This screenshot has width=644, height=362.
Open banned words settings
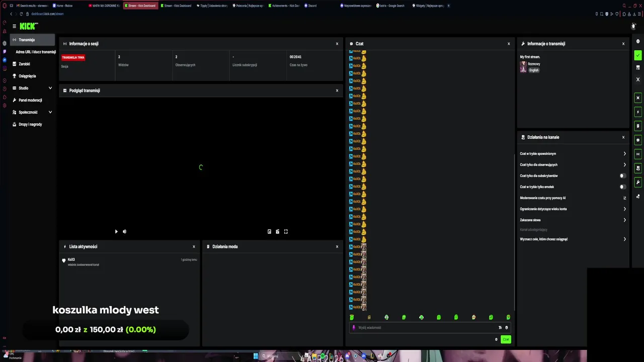(573, 220)
